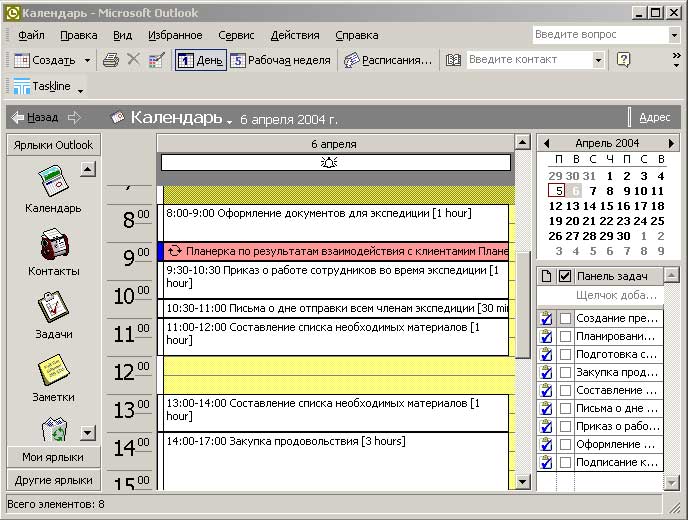Check the box for 'Закупка прод...' task

pyautogui.click(x=566, y=373)
